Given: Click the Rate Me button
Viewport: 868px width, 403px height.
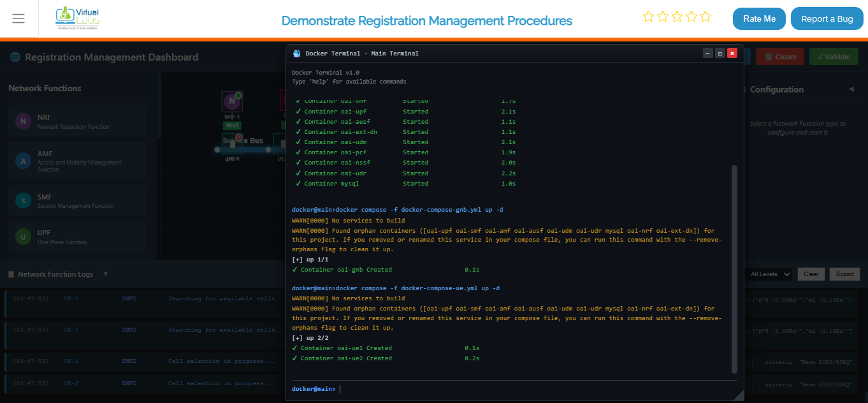Looking at the screenshot, I should tap(758, 18).
